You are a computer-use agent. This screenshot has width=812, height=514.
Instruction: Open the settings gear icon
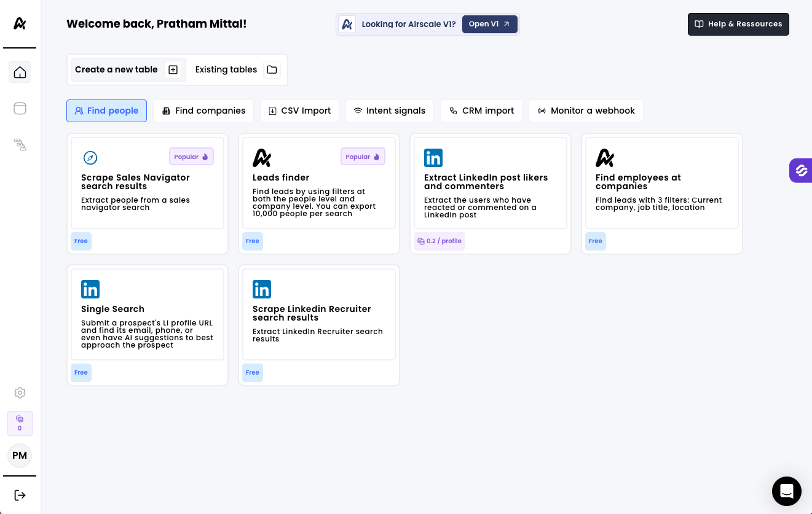[20, 392]
